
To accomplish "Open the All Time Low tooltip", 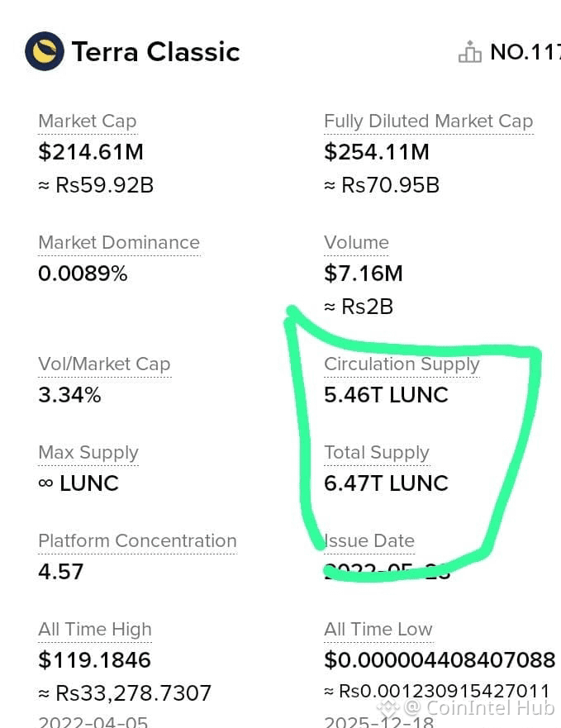I will (378, 630).
